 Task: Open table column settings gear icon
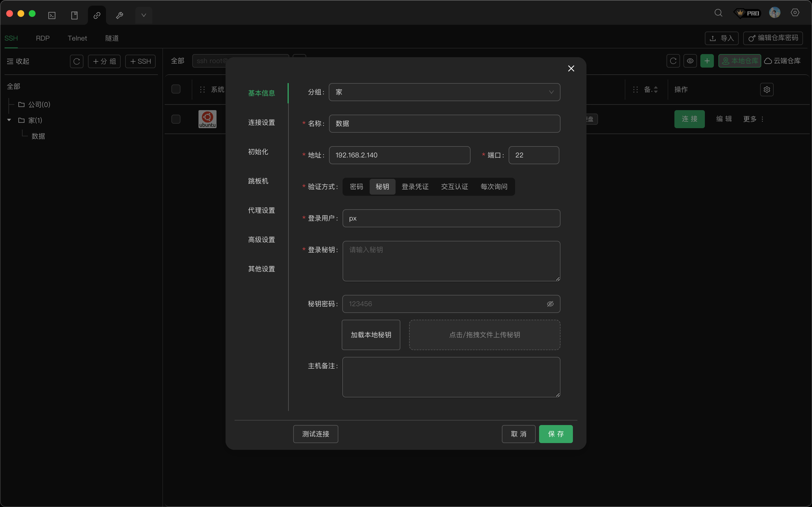[x=767, y=90]
